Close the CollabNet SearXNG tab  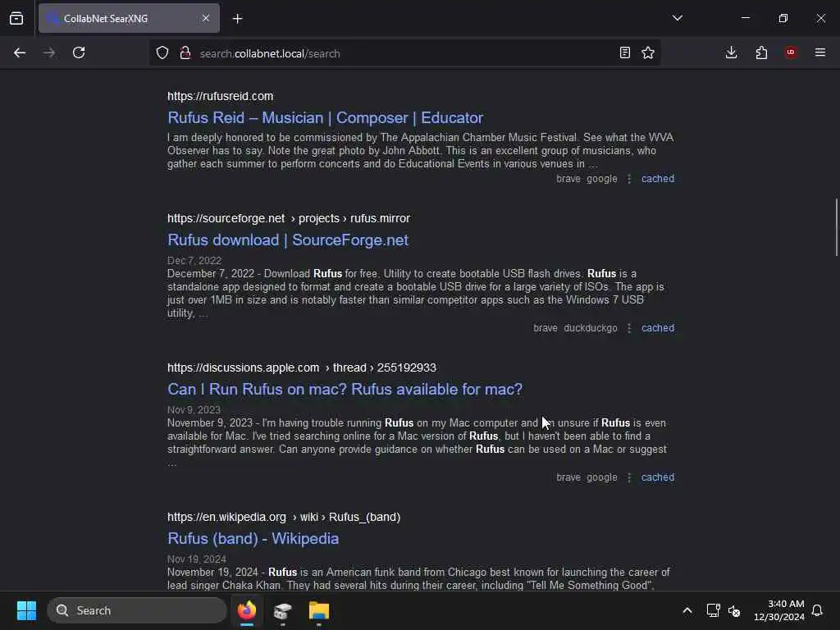206,18
